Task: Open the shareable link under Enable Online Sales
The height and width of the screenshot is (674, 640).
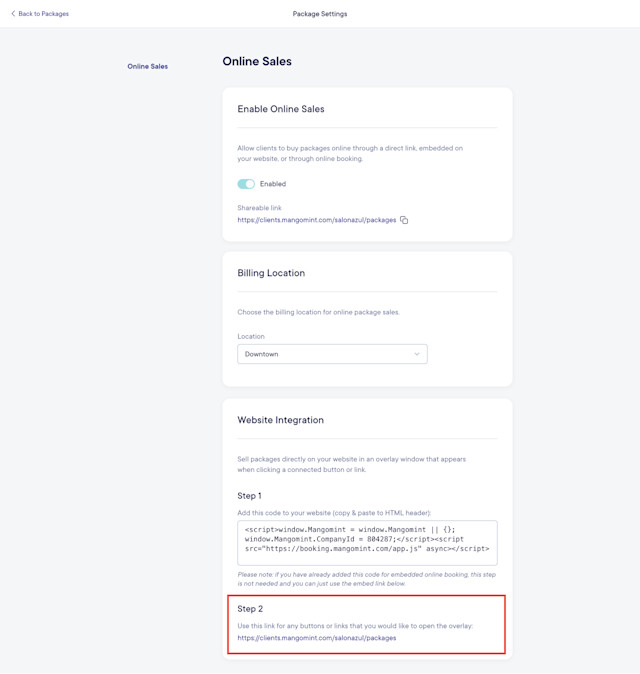Action: [x=317, y=220]
